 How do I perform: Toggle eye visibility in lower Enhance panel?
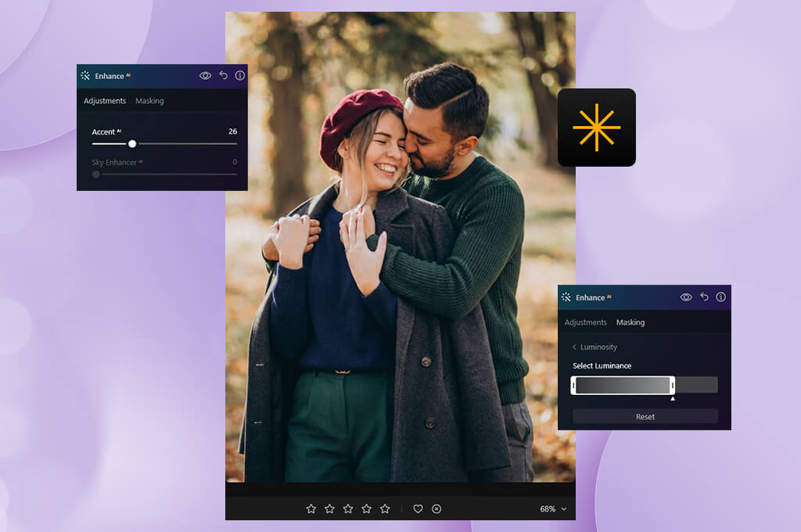coord(686,297)
